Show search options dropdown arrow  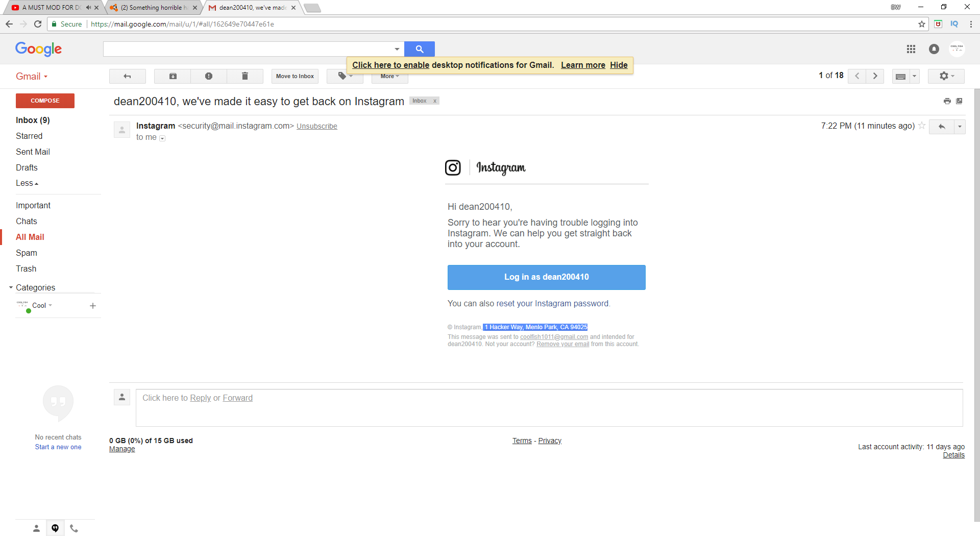click(x=397, y=49)
